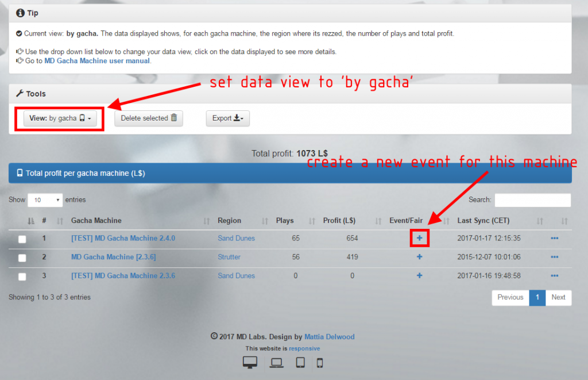This screenshot has width=588, height=380.
Task: Check the checkbox for [TEST] MD Gacha Machine 2.4.0
Action: 21,238
